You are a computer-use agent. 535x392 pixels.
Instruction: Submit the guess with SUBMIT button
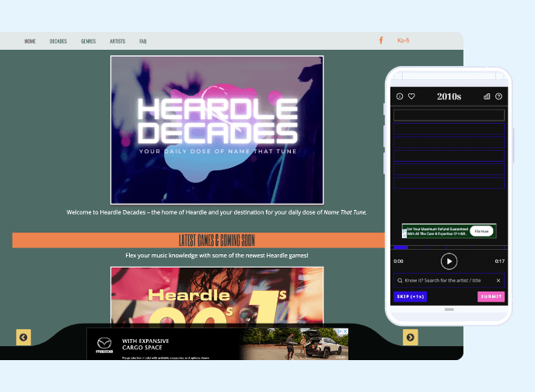click(491, 296)
